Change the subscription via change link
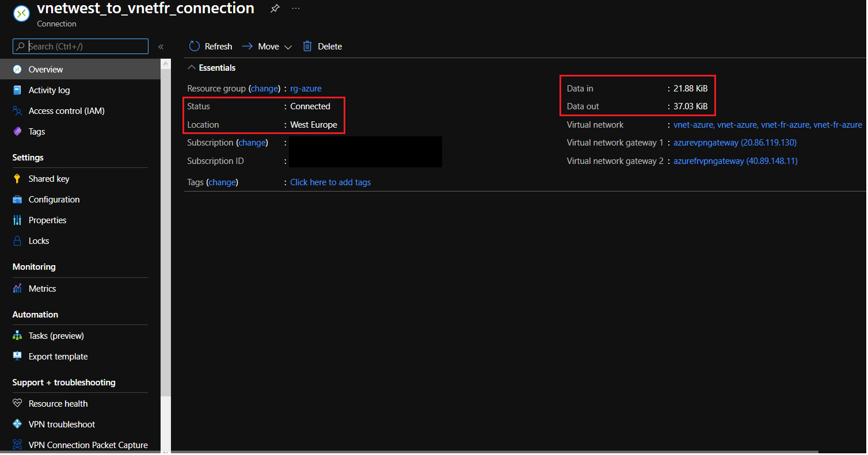 [253, 143]
